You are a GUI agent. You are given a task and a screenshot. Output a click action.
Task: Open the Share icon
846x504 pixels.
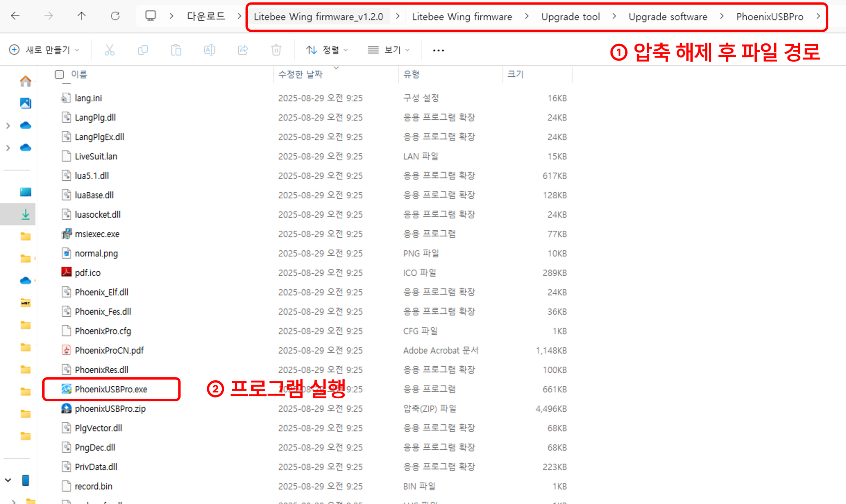pyautogui.click(x=243, y=50)
